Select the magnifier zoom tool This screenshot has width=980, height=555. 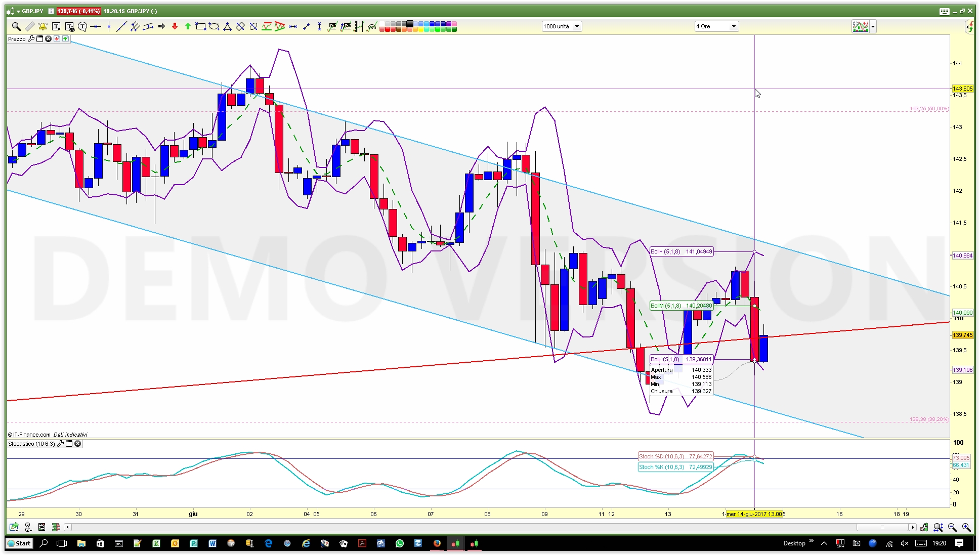(16, 26)
